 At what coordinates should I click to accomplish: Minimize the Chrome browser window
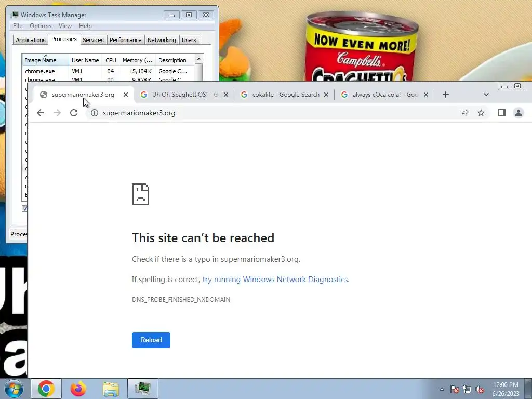coord(504,86)
